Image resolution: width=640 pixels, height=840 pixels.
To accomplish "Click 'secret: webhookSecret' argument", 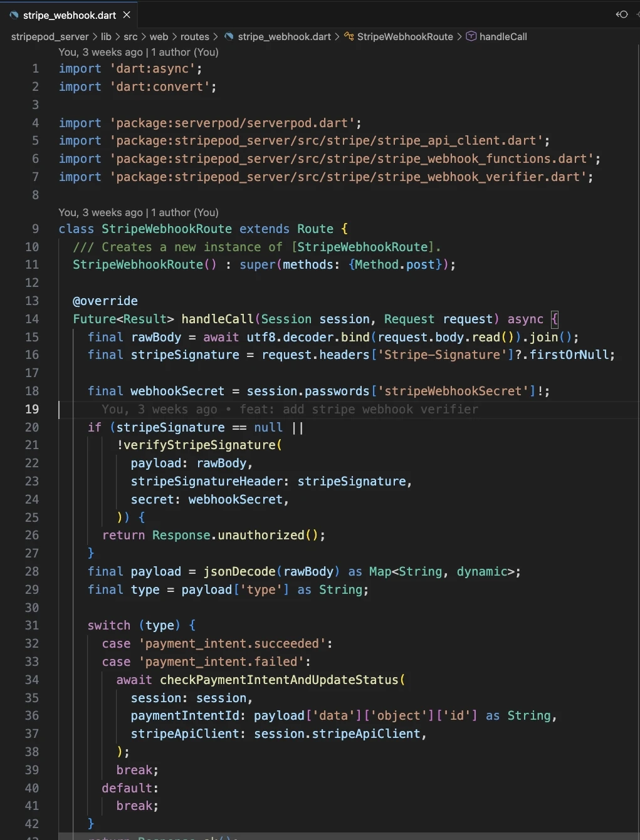I will (206, 500).
